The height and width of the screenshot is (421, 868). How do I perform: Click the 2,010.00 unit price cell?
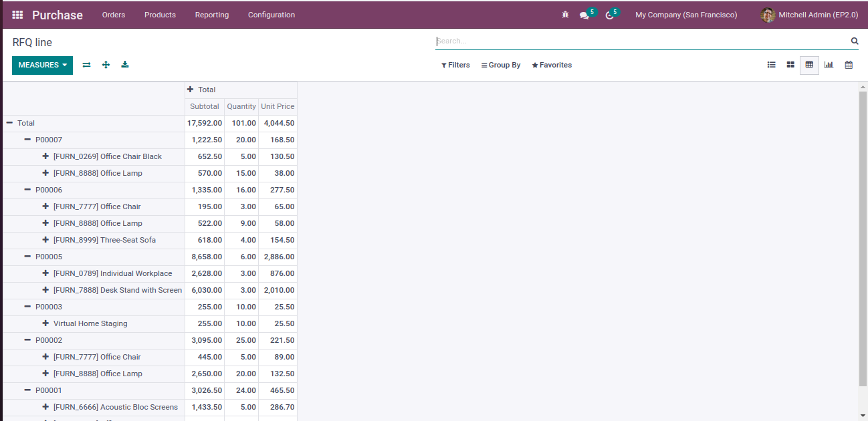point(278,290)
